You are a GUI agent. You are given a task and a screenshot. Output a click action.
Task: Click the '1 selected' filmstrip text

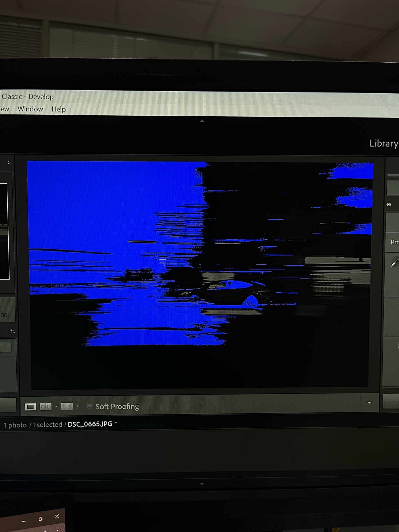(x=47, y=425)
